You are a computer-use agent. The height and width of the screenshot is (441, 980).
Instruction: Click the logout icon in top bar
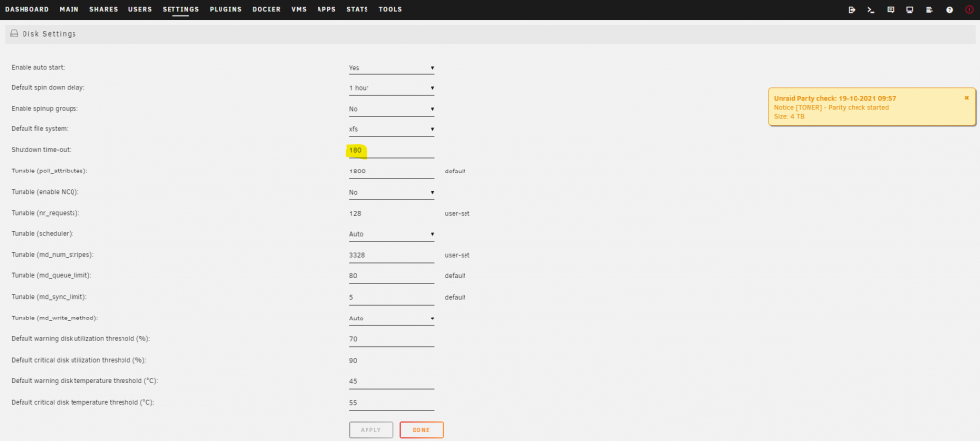click(852, 10)
